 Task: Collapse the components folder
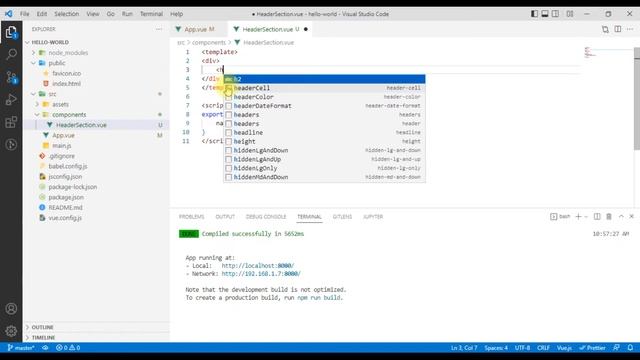[37, 115]
